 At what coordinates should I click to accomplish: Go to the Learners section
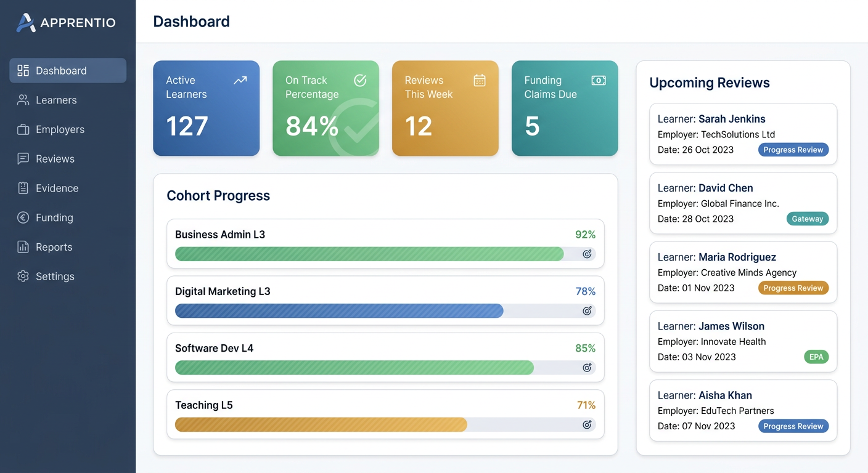point(68,100)
